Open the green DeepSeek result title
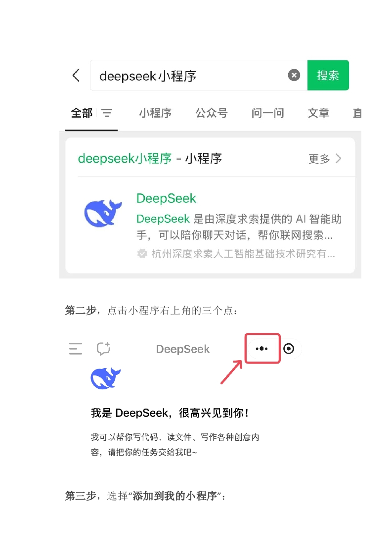 (x=166, y=198)
